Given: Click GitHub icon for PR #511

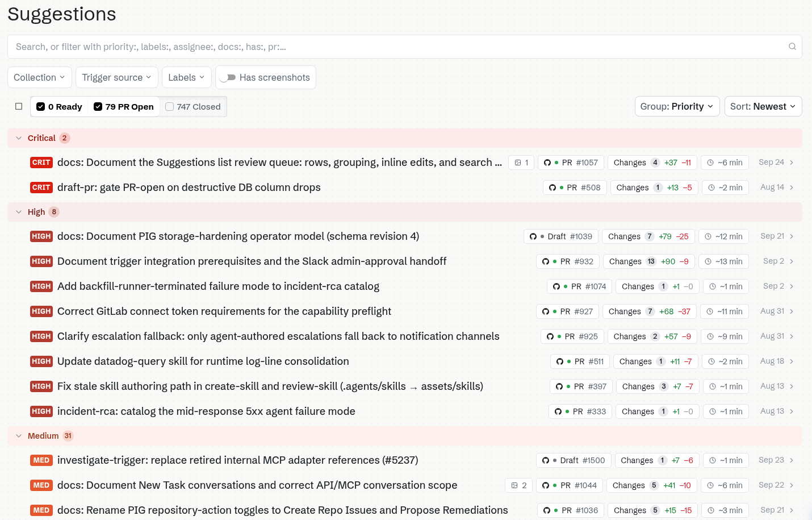Looking at the screenshot, I should pyautogui.click(x=560, y=361).
